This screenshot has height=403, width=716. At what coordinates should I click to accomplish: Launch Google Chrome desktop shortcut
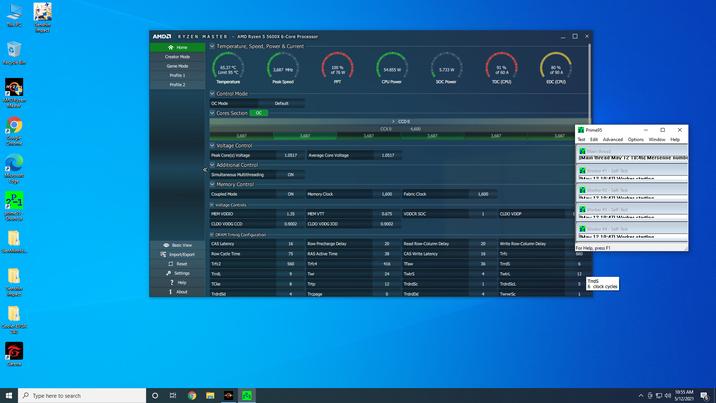[14, 131]
